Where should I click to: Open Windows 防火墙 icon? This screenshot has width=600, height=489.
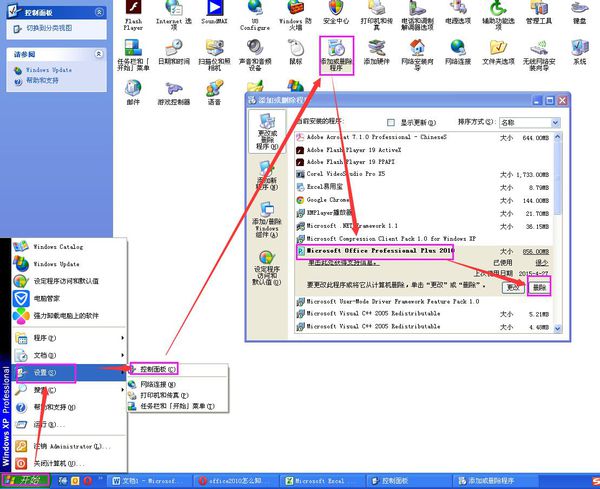pos(295,15)
